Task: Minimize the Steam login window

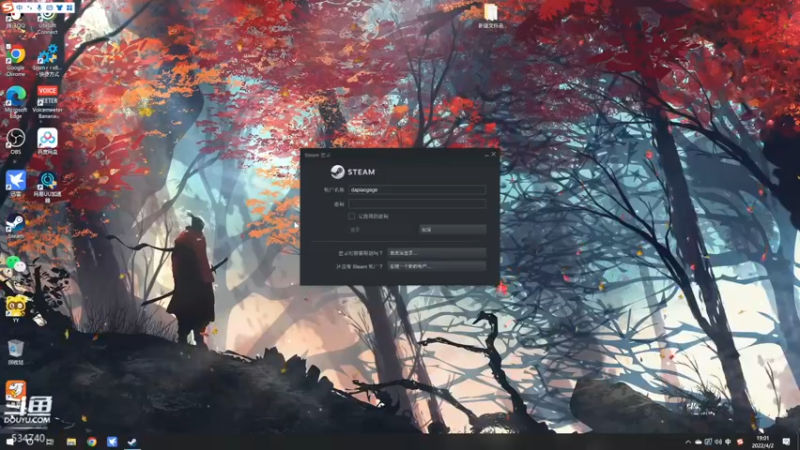Action: 486,154
